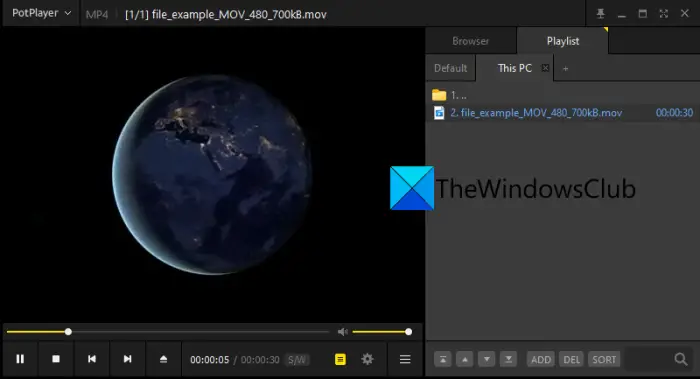Image resolution: width=700 pixels, height=379 pixels.
Task: Open the PotPlayer dropdown menu
Action: [x=41, y=13]
